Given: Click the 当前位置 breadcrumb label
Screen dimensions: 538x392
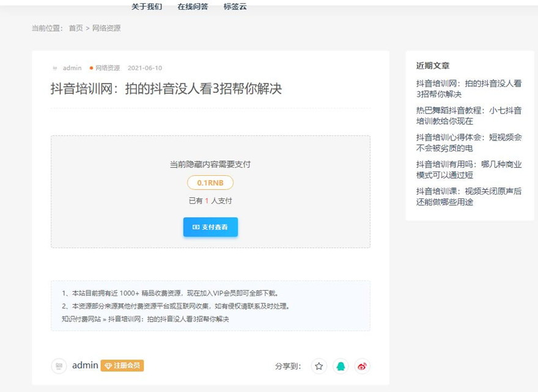Looking at the screenshot, I should point(47,28).
